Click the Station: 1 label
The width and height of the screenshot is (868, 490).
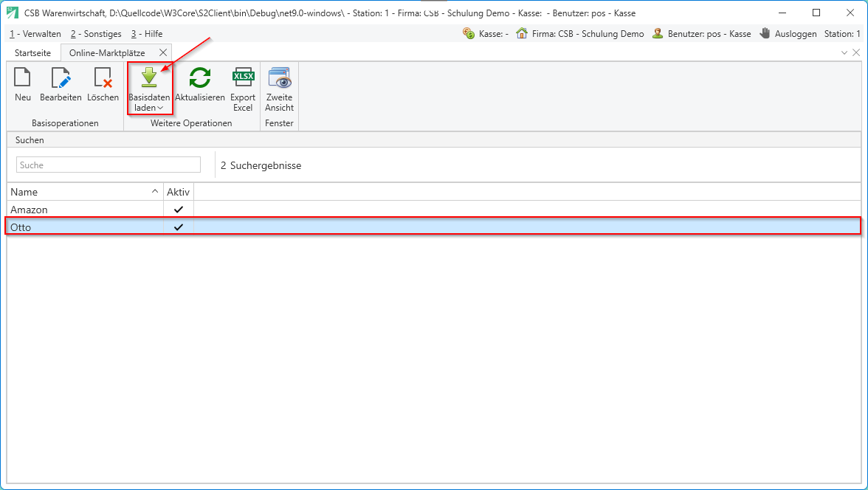842,34
